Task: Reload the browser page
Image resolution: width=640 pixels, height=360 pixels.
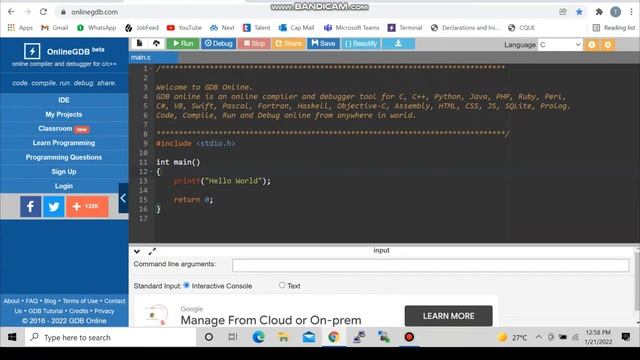Action: point(43,12)
